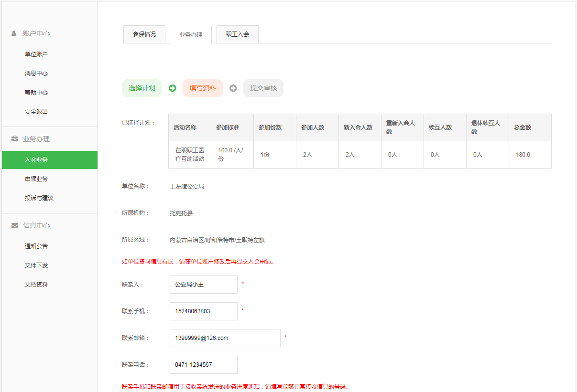Click the 联系人 input field
Image resolution: width=577 pixels, height=392 pixels.
203,285
